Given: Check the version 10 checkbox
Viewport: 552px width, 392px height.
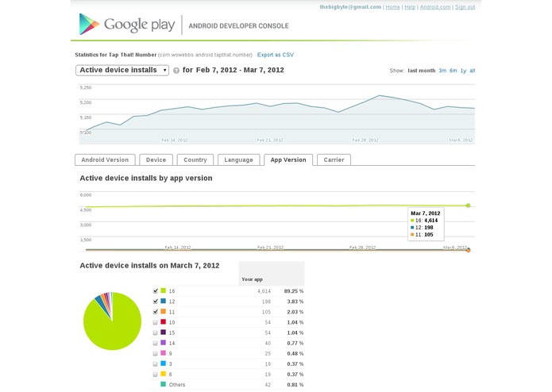Looking at the screenshot, I should pyautogui.click(x=155, y=322).
